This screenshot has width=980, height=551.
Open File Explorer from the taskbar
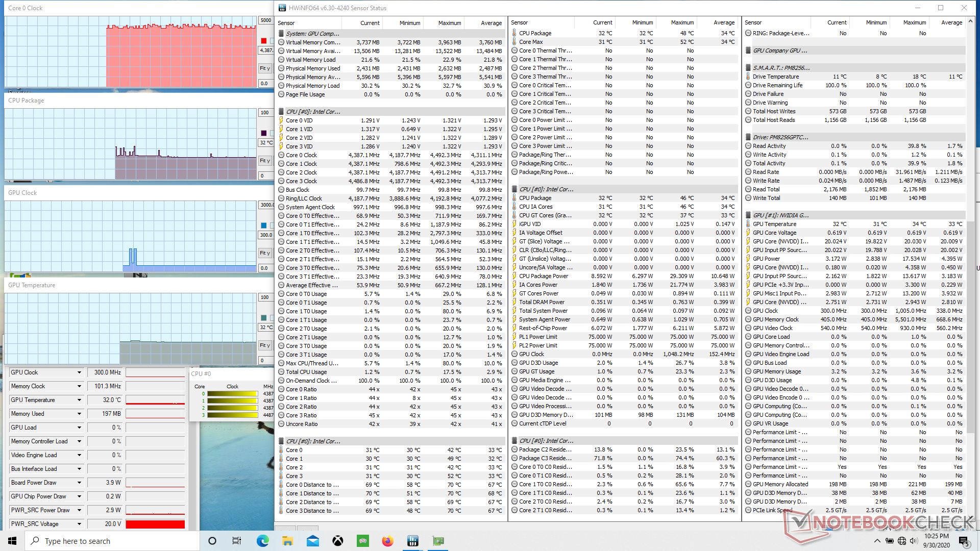[x=287, y=541]
